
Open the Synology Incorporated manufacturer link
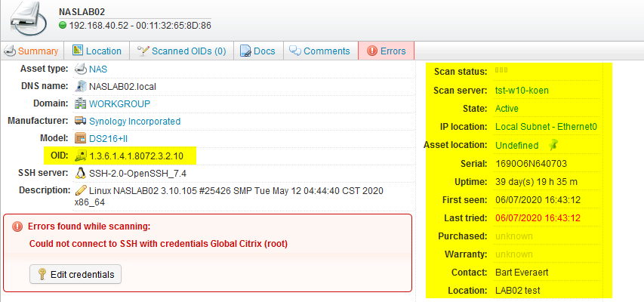pyautogui.click(x=134, y=121)
